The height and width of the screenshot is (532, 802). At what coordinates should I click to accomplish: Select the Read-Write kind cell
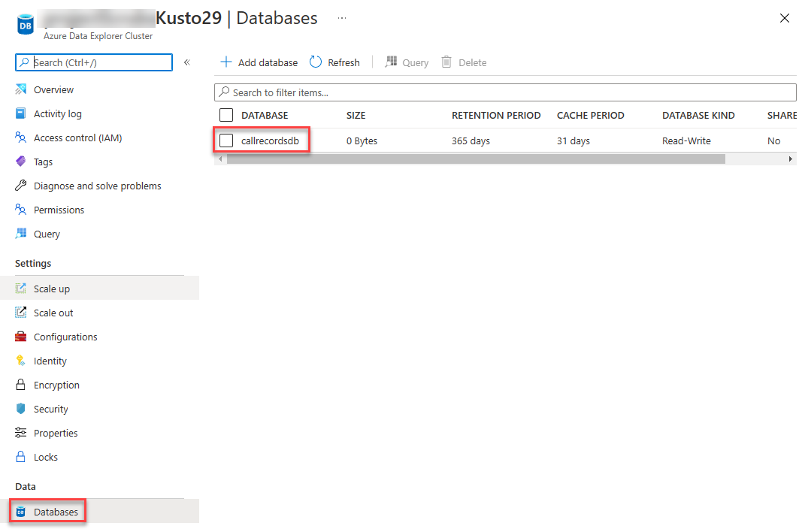(x=686, y=141)
